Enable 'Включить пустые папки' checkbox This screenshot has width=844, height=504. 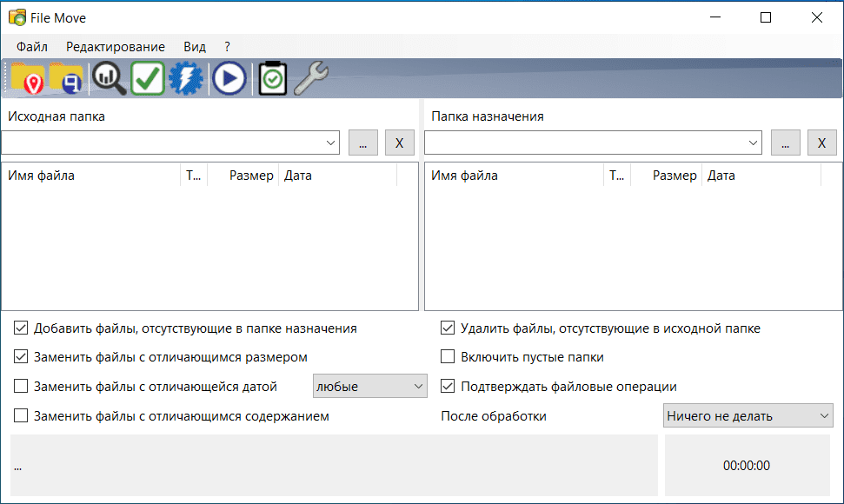click(448, 357)
